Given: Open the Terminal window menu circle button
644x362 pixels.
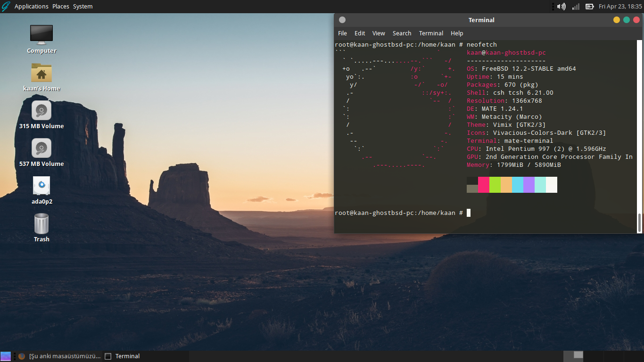Looking at the screenshot, I should [342, 20].
